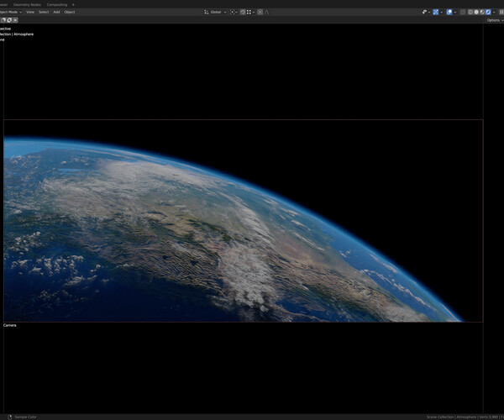Open the Geometry Nodes workspace tab
Image resolution: width=504 pixels, height=420 pixels.
coord(28,4)
